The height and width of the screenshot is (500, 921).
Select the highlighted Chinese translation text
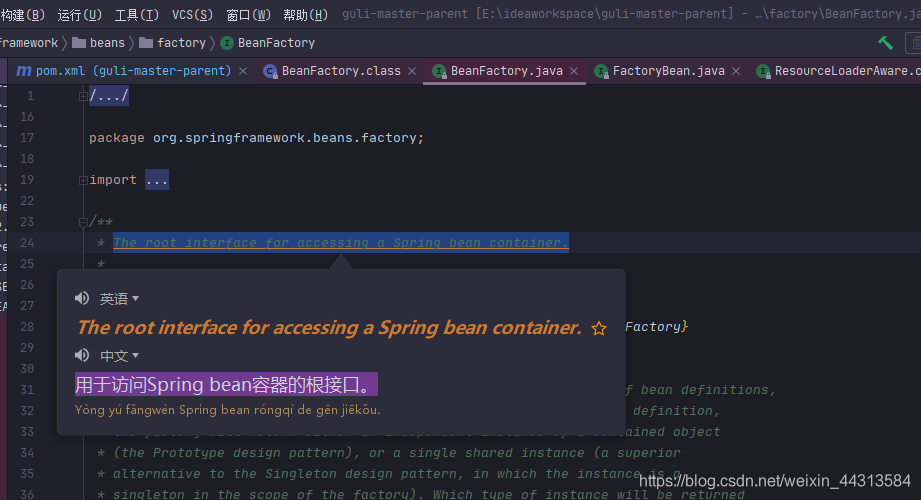pos(226,385)
